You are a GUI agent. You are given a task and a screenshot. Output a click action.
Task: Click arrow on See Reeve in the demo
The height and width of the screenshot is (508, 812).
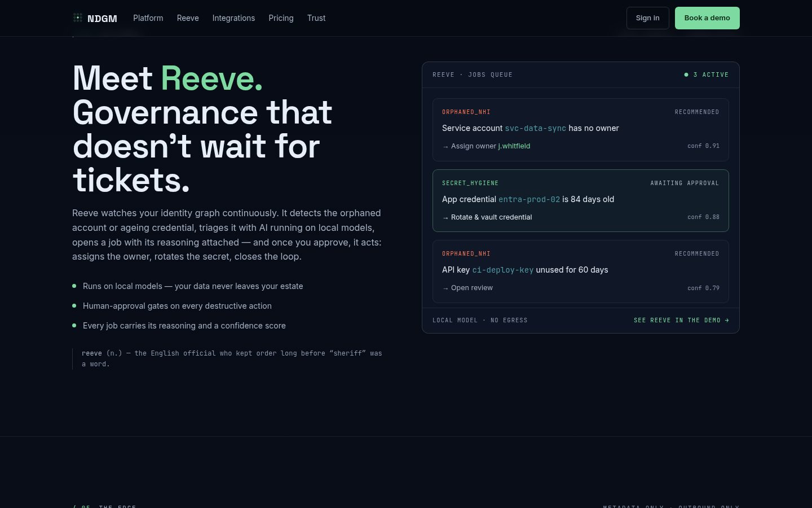coord(727,320)
